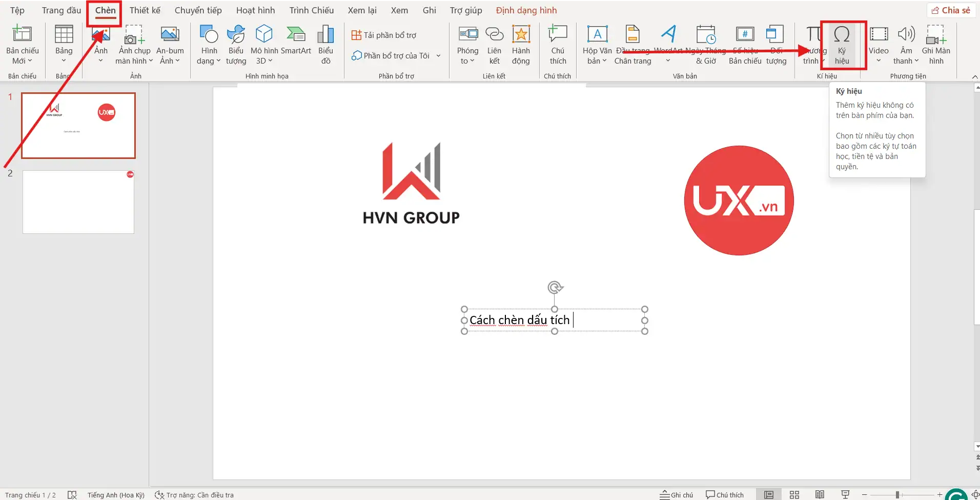
Task: Select the HVN GROUP logo image
Action: 411,184
